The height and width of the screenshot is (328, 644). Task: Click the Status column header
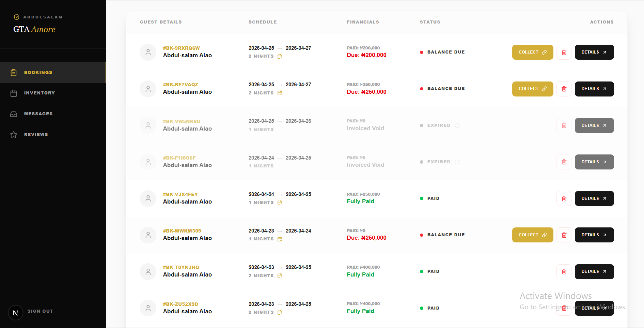pos(430,22)
